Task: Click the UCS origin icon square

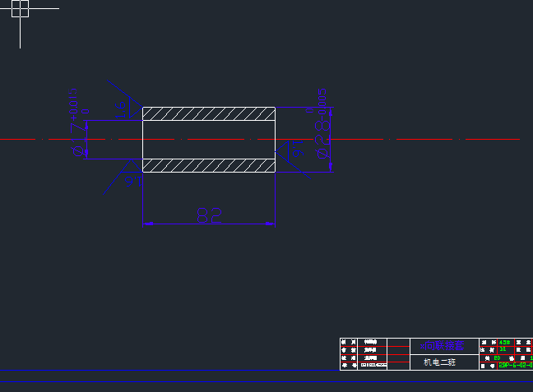Action: point(20,8)
